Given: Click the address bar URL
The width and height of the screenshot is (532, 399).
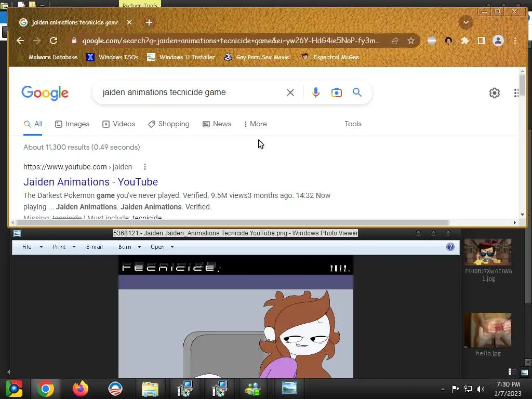Looking at the screenshot, I should coord(231,41).
